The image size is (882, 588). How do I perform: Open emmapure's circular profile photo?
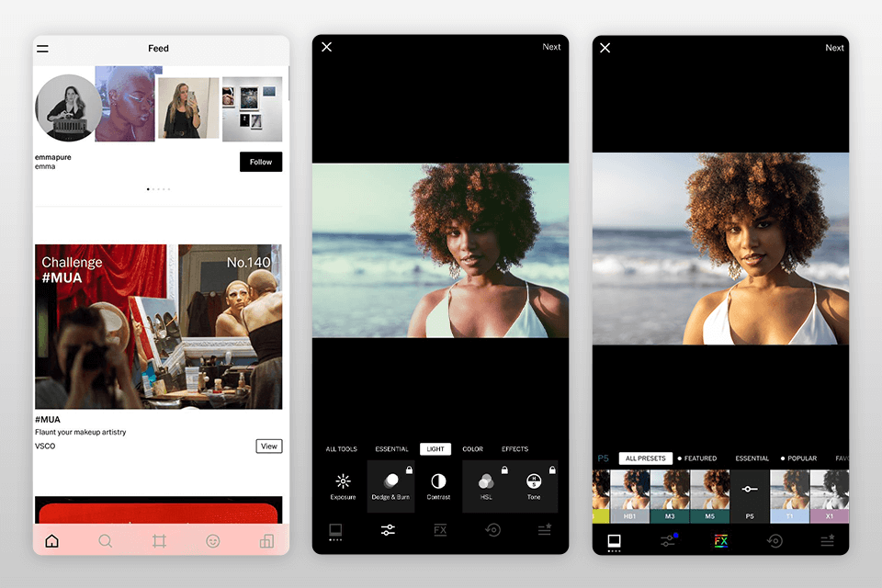tap(69, 107)
